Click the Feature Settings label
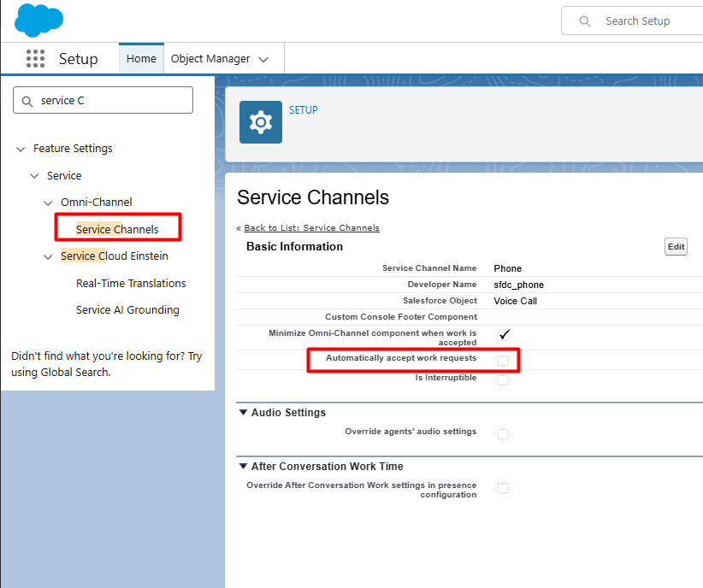The height and width of the screenshot is (588, 703). [x=73, y=149]
